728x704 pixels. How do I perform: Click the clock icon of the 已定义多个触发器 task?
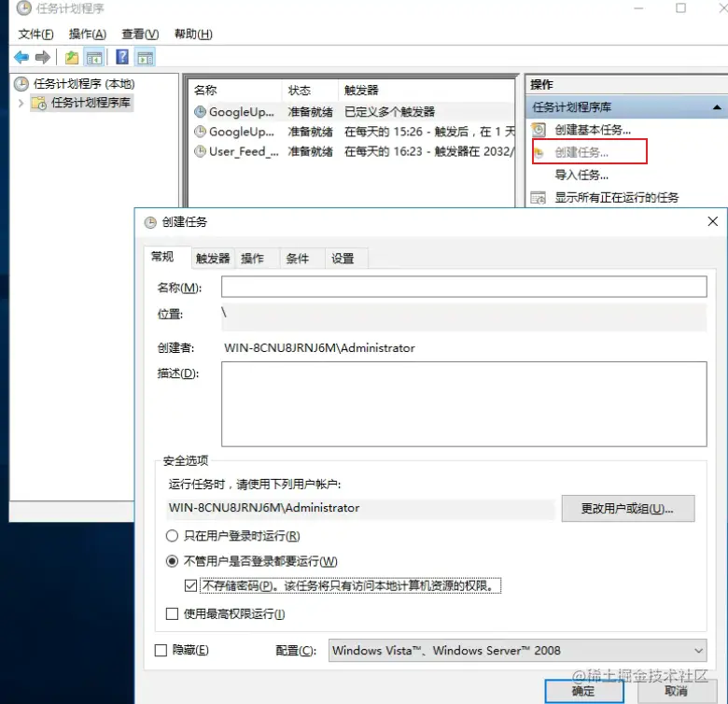[x=200, y=111]
